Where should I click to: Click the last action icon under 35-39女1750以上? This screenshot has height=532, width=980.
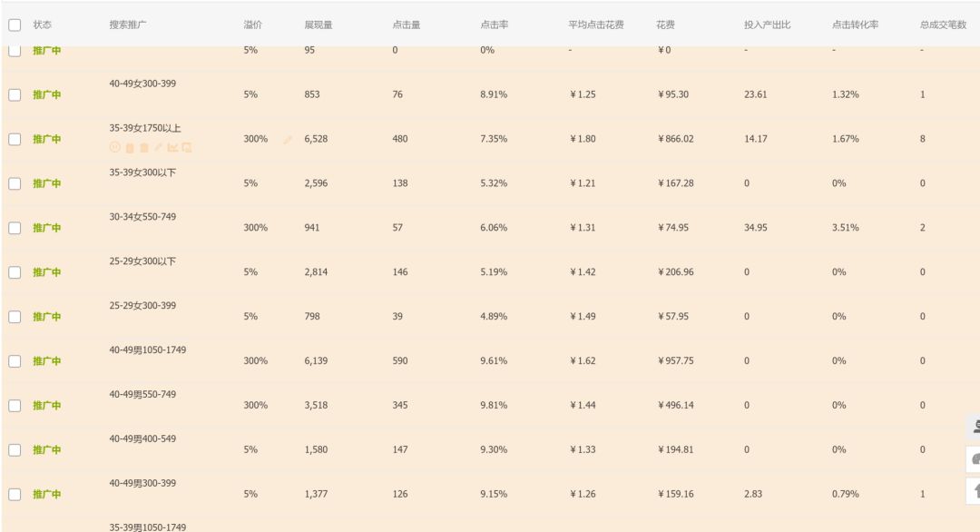(187, 147)
